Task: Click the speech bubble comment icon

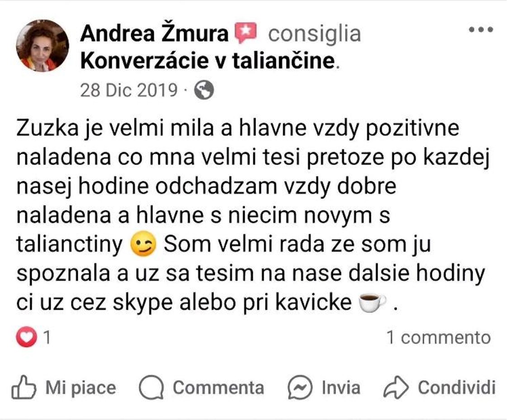Action: tap(152, 387)
